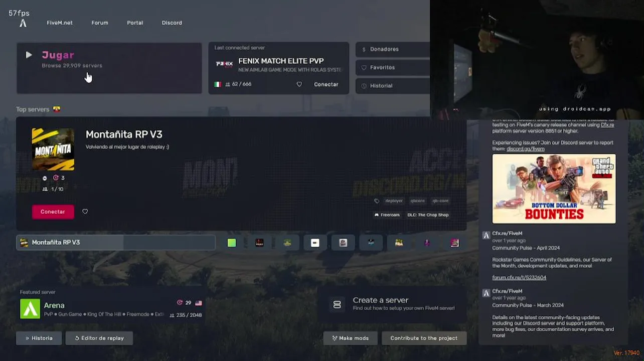
Task: Favorite the FENIX MATCH ELITE PVP server
Action: pyautogui.click(x=299, y=84)
